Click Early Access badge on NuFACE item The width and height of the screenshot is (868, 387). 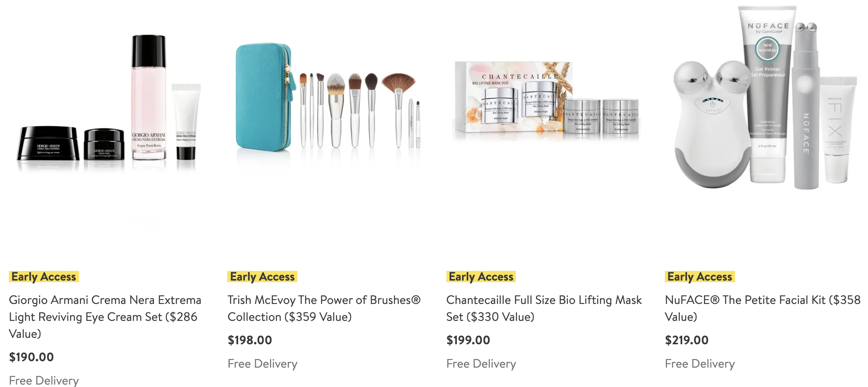click(x=700, y=277)
